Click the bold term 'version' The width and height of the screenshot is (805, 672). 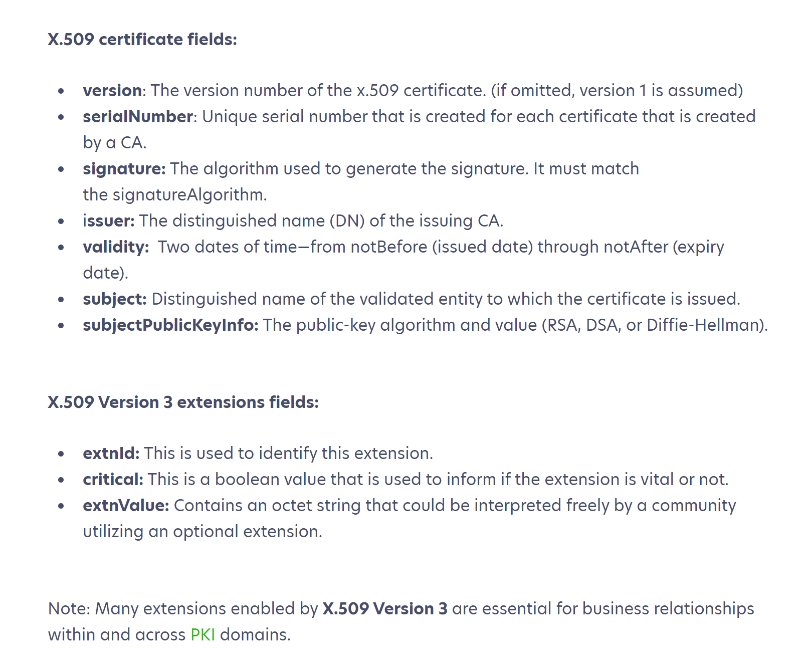112,90
